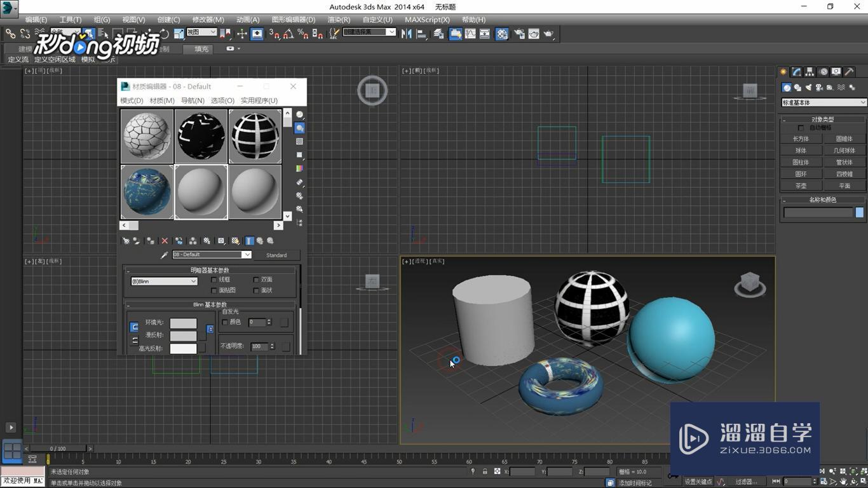Screen dimensions: 868x488
Task: Open the (B)Blinn shader dropdown
Action: point(164,281)
